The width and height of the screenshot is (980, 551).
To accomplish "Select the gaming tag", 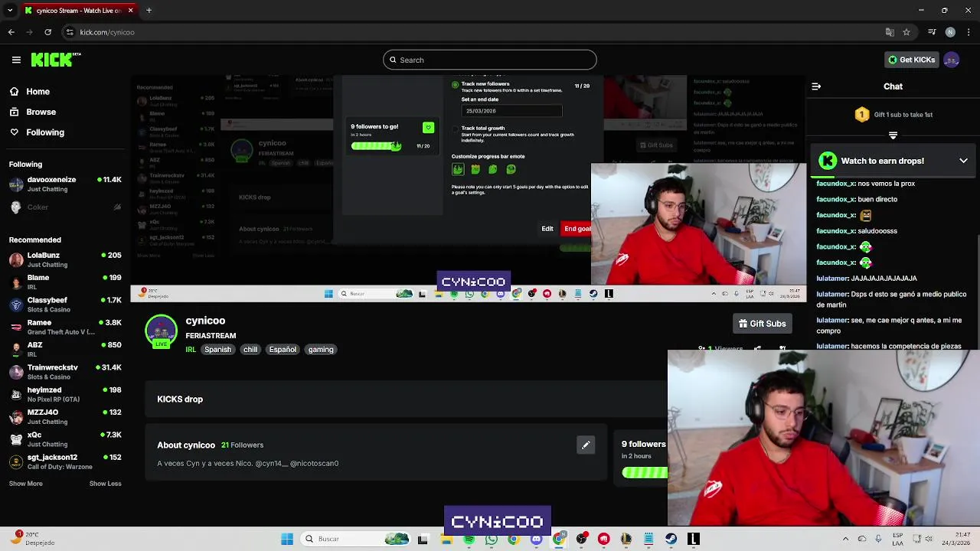I will (321, 350).
